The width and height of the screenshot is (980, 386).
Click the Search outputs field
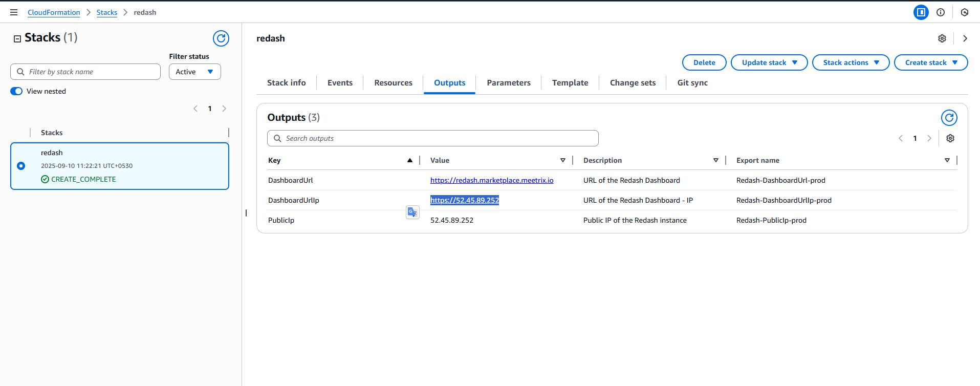[x=433, y=138]
